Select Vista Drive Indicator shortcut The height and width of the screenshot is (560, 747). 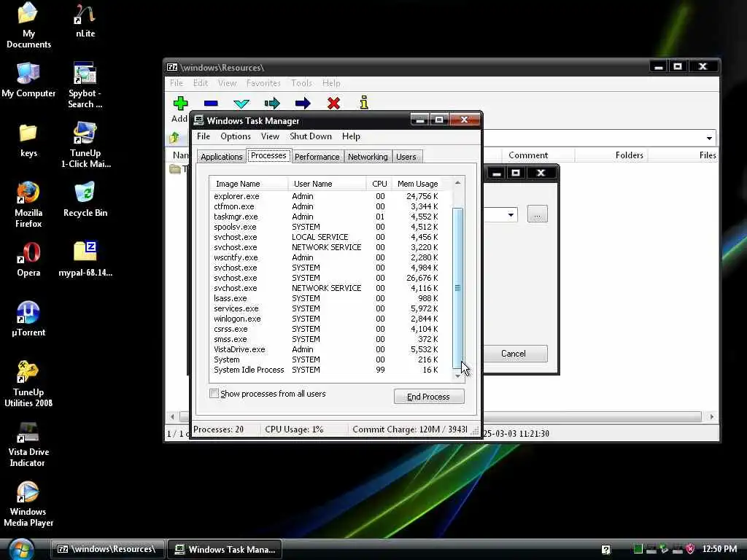[x=28, y=444]
